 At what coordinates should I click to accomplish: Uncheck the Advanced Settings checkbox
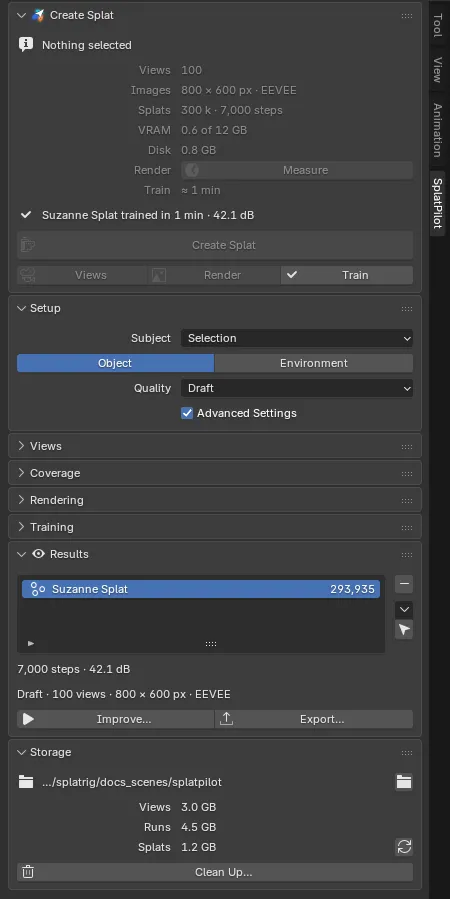[187, 413]
